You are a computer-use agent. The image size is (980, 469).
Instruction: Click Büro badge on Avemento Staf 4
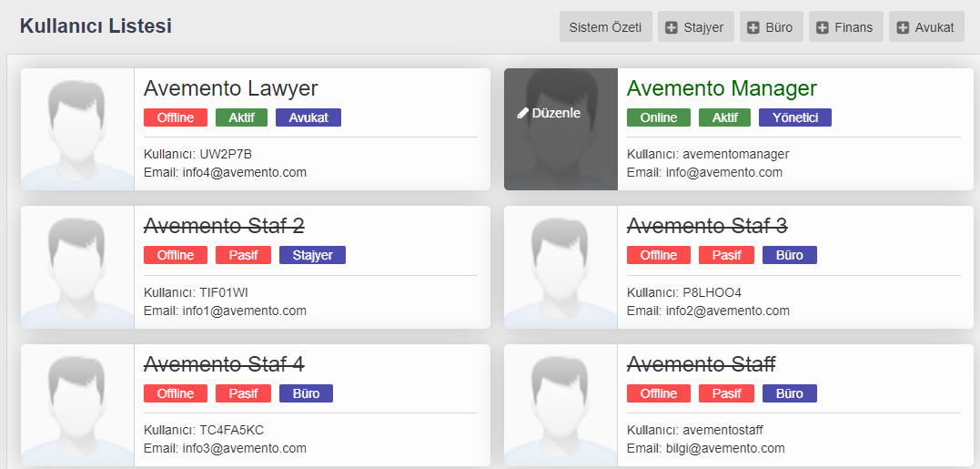coord(307,393)
